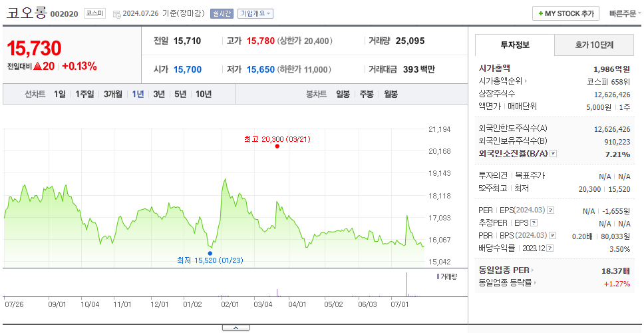Open the 빠른주문 dropdown
This screenshot has width=644, height=333.
click(x=625, y=13)
